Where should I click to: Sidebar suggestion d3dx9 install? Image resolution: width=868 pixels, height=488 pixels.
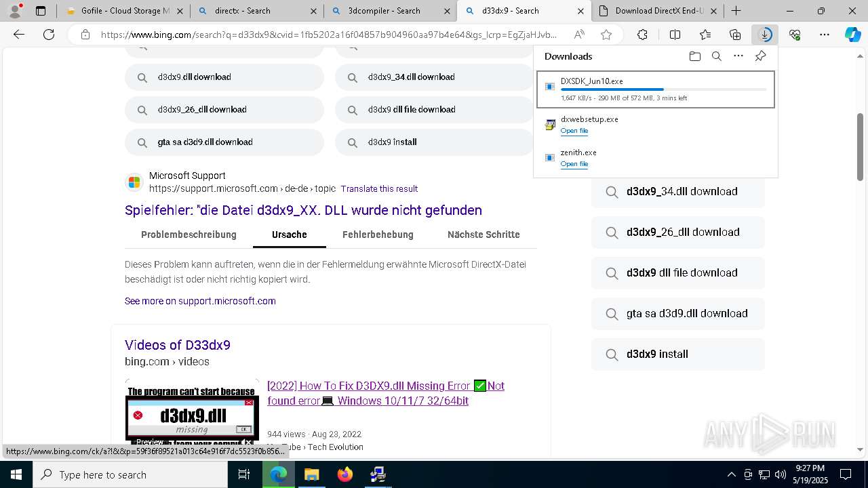[x=678, y=354]
